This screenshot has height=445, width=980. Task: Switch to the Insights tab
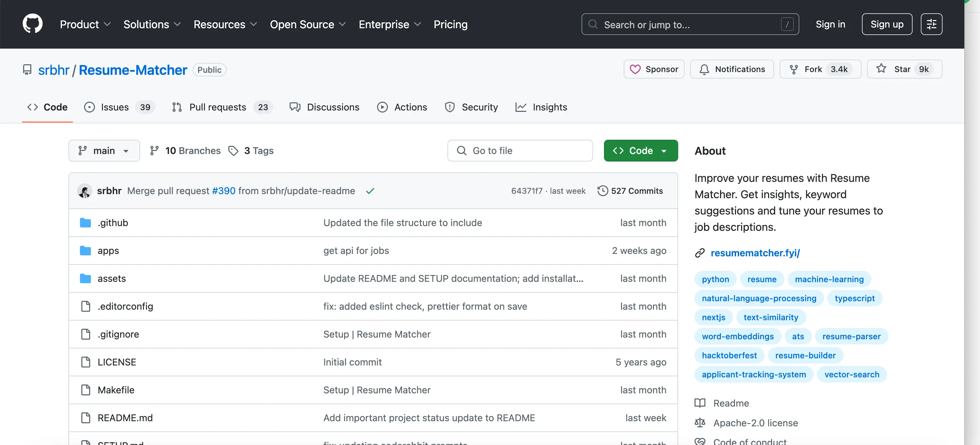[x=541, y=107]
